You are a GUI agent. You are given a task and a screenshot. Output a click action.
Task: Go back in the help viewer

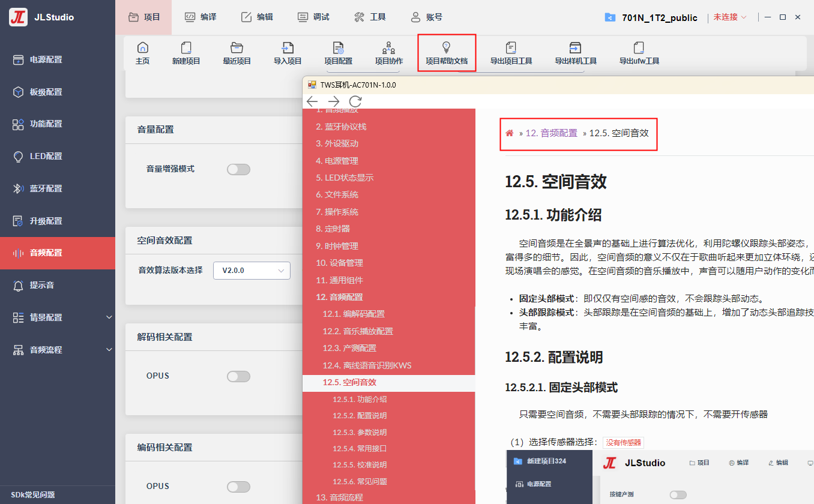(312, 101)
